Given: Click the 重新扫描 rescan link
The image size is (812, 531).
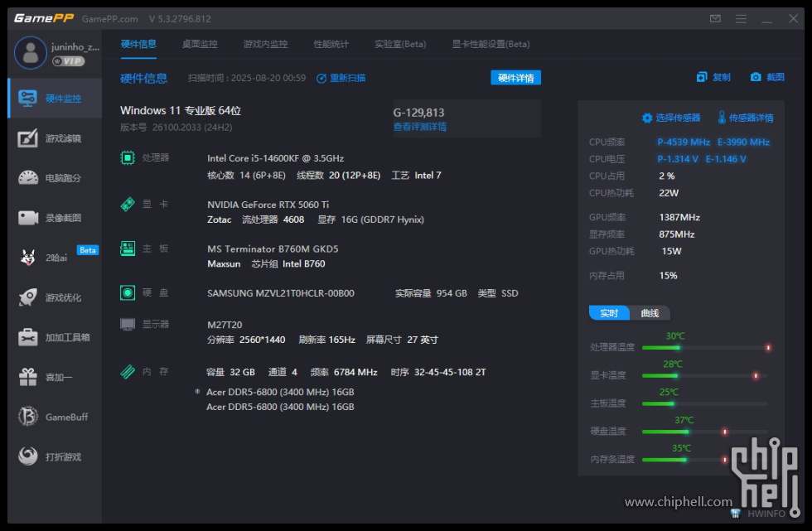Looking at the screenshot, I should pyautogui.click(x=341, y=78).
